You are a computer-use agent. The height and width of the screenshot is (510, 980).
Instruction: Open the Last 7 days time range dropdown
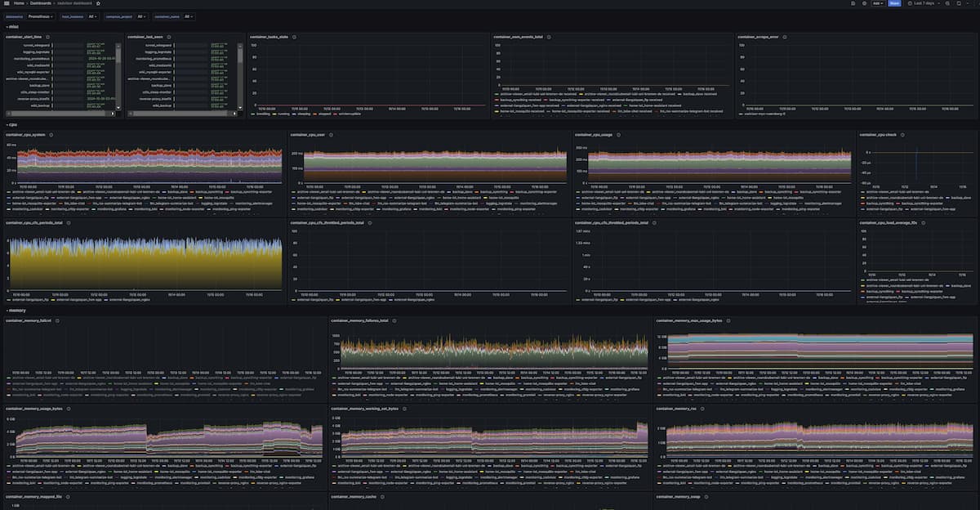coord(925,3)
